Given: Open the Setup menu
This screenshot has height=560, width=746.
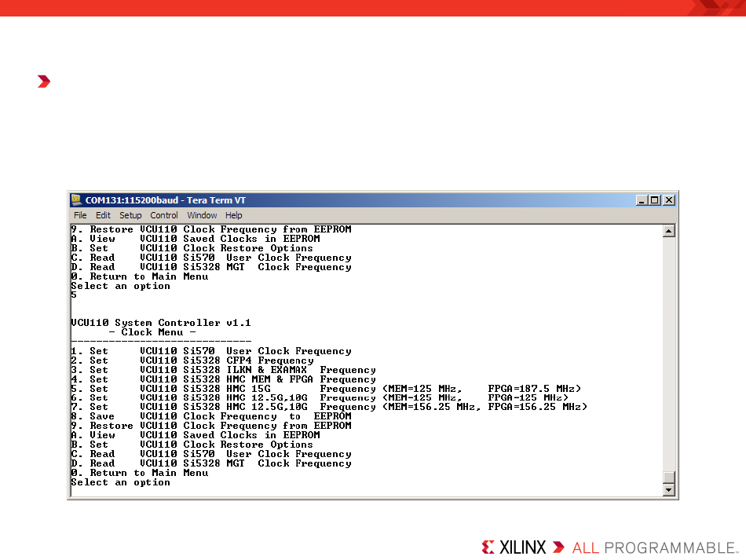Looking at the screenshot, I should tap(130, 215).
